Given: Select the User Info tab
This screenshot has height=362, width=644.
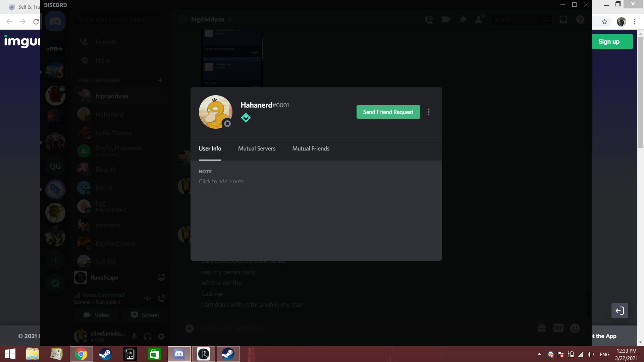Looking at the screenshot, I should (210, 148).
